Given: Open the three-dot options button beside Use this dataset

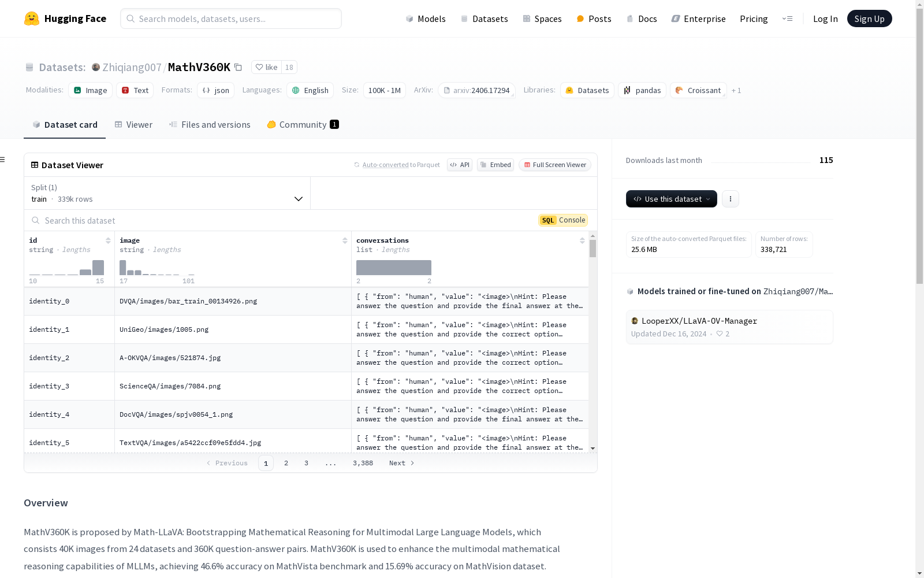Looking at the screenshot, I should point(731,199).
